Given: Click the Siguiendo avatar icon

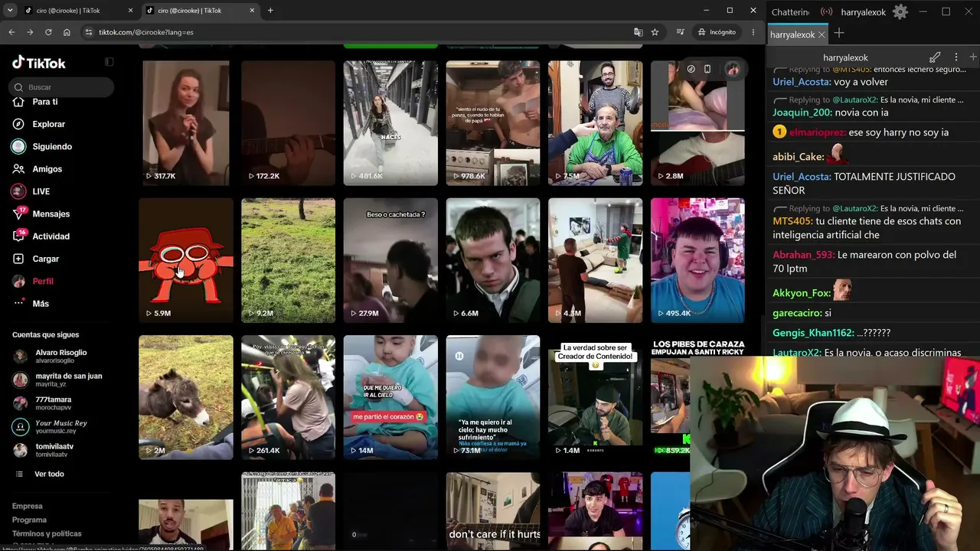Looking at the screenshot, I should tap(18, 146).
